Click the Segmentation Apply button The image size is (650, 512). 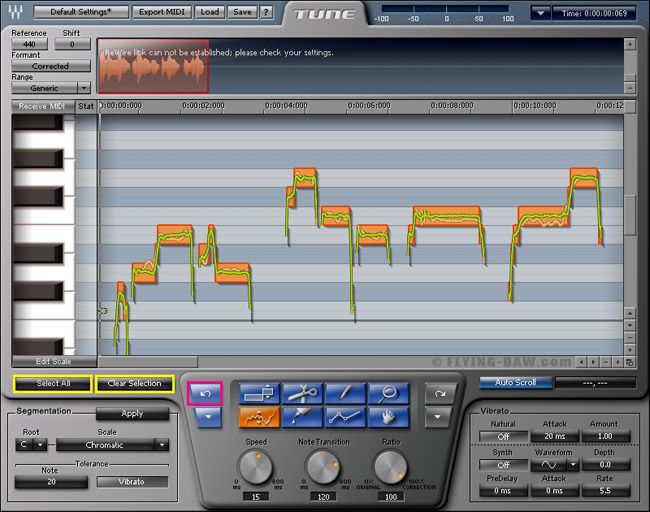132,413
